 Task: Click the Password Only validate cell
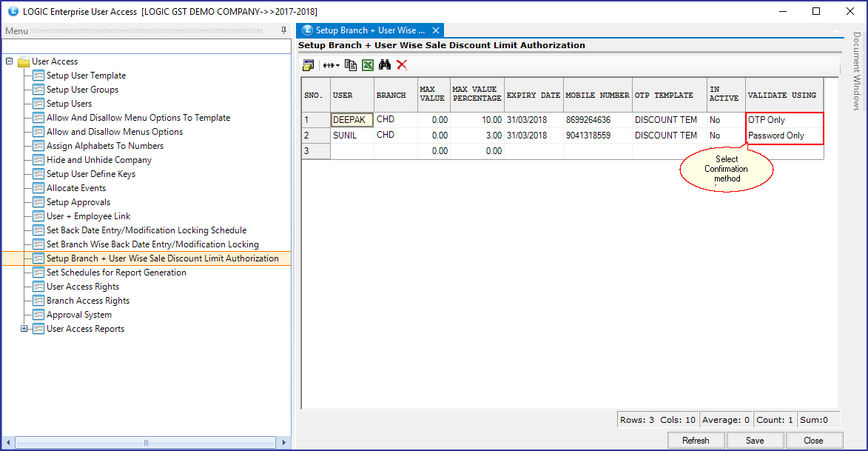coord(785,136)
